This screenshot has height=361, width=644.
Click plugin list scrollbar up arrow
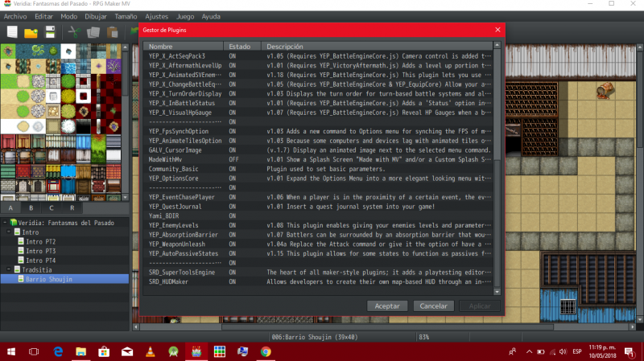tap(497, 45)
